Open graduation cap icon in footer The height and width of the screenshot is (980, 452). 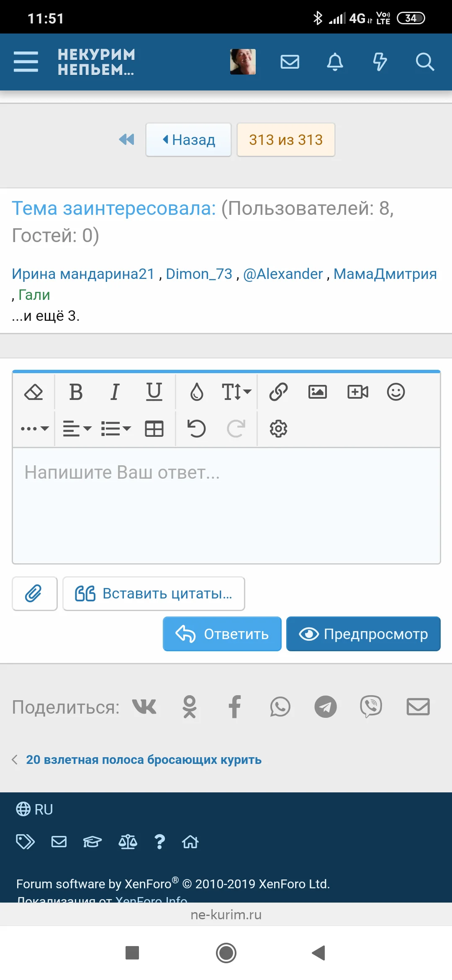92,841
